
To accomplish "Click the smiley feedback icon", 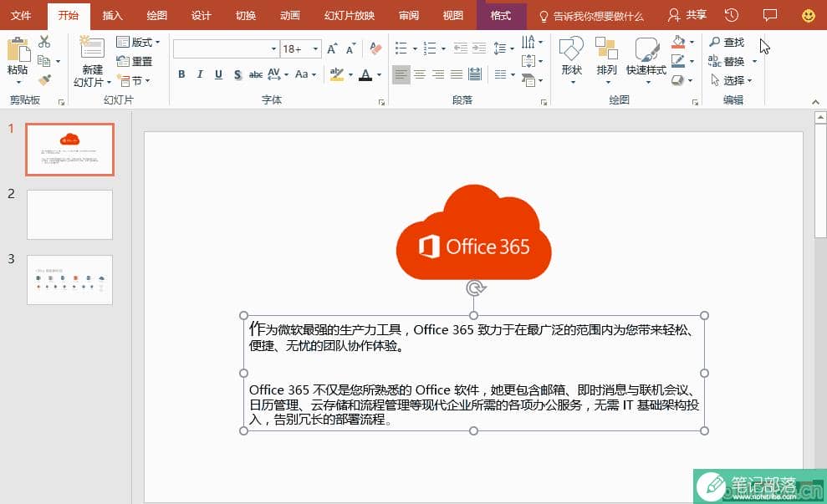I will 809,16.
